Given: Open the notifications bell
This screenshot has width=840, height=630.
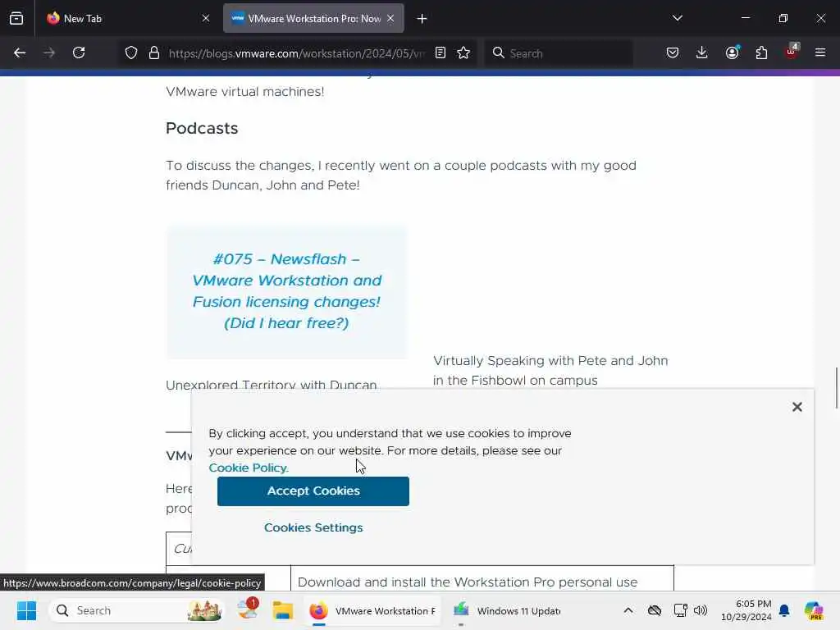Looking at the screenshot, I should pos(784,610).
